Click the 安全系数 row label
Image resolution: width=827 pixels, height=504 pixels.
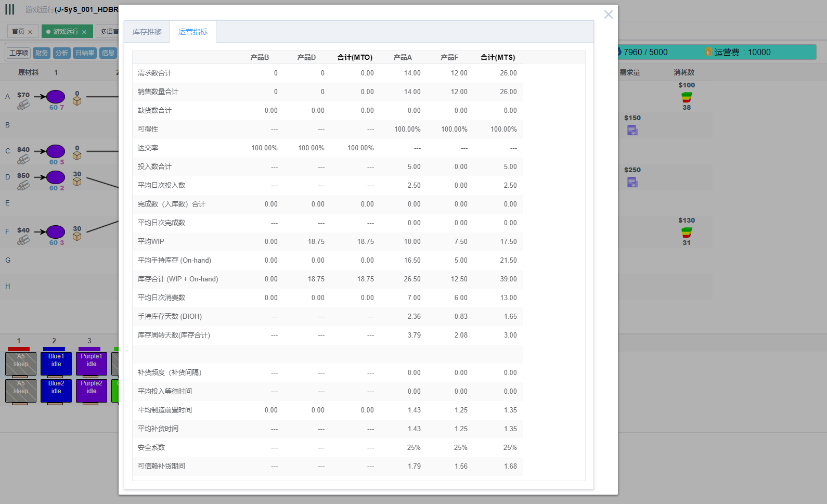click(151, 447)
